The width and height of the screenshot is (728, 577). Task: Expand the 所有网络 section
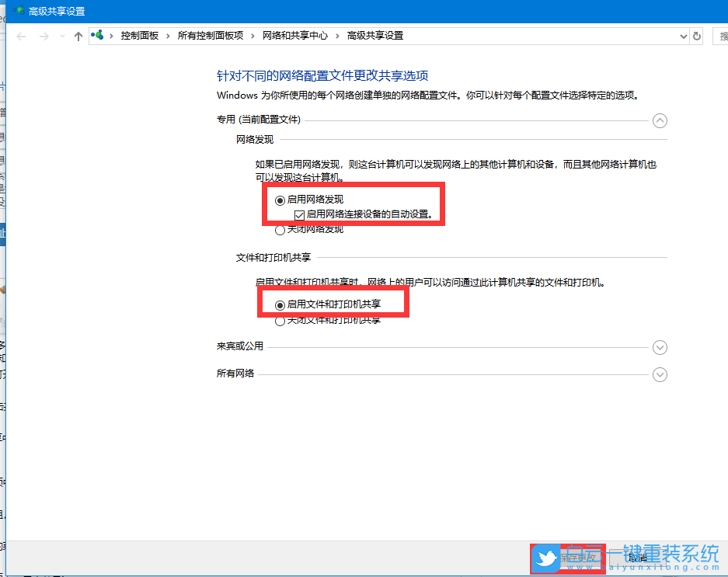660,374
